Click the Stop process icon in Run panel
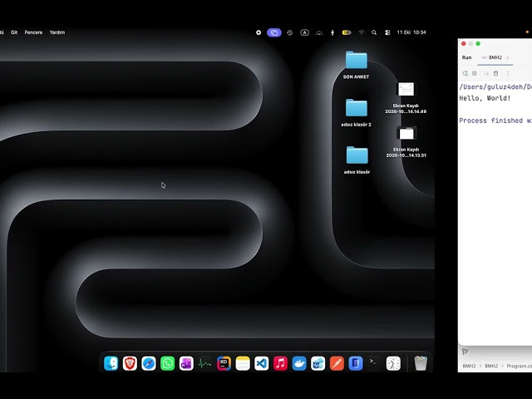This screenshot has width=532, height=399. coord(475,73)
